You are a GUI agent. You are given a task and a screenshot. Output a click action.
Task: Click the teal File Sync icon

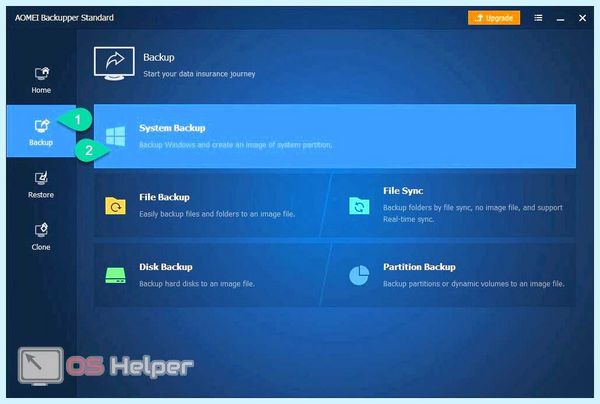[x=359, y=206]
